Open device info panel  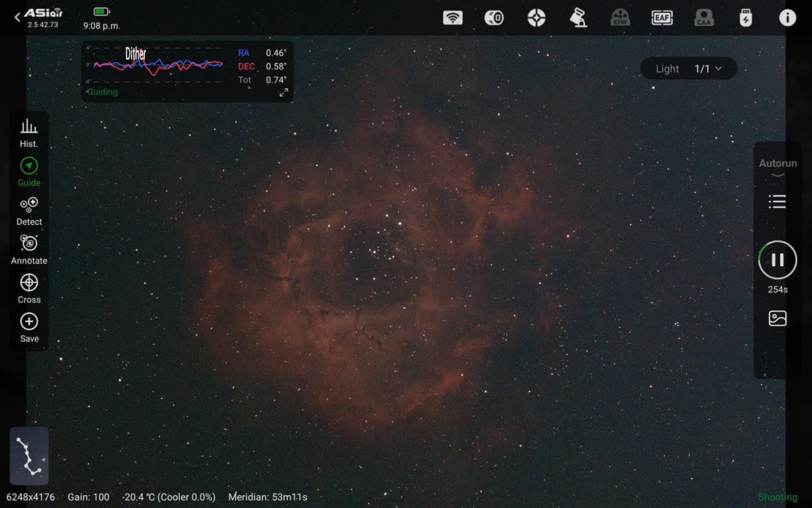[787, 18]
